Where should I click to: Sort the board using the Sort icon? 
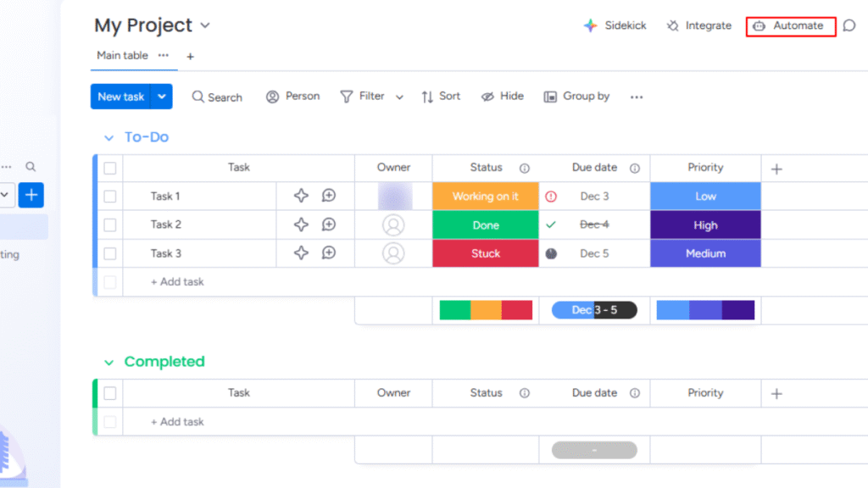440,97
